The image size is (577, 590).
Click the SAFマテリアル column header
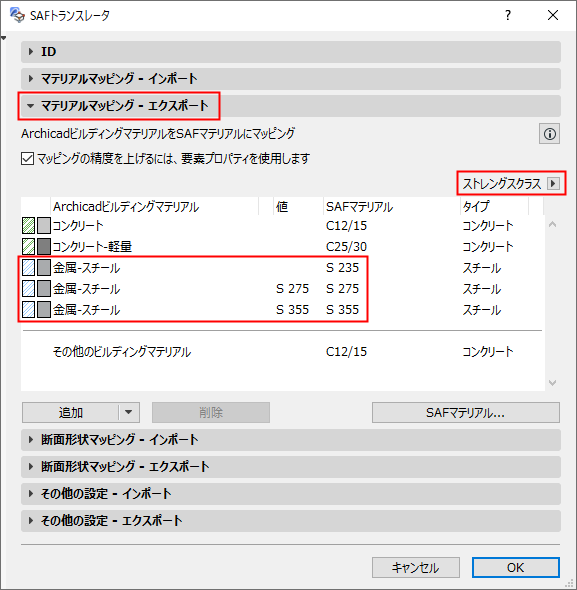[391, 207]
